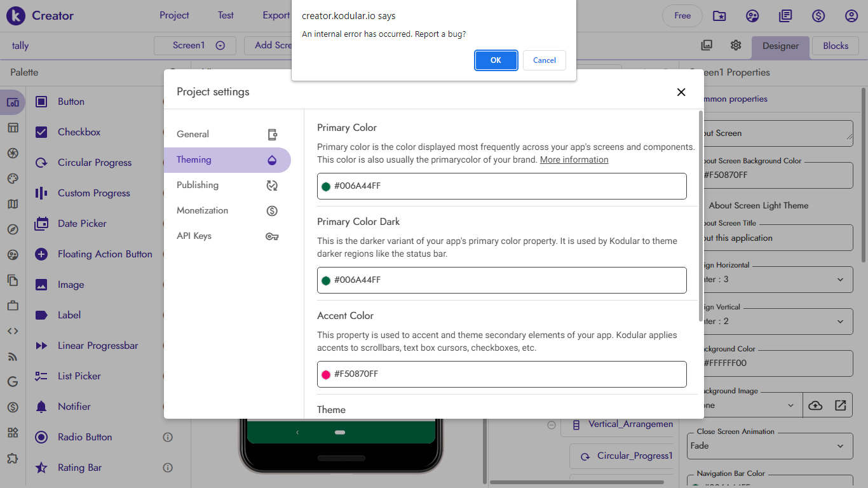Click Cancel in the error dialog
The height and width of the screenshot is (488, 868).
click(x=544, y=60)
